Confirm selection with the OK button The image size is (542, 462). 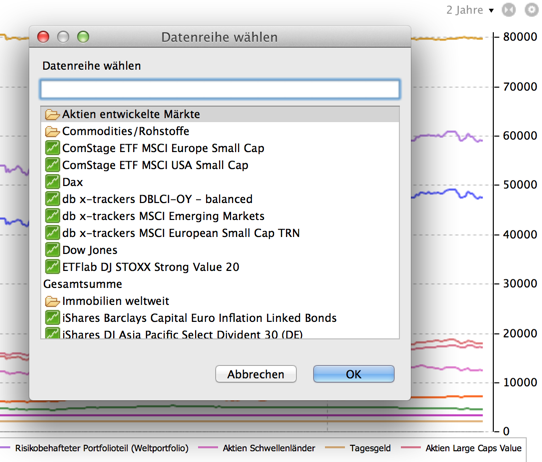(354, 374)
